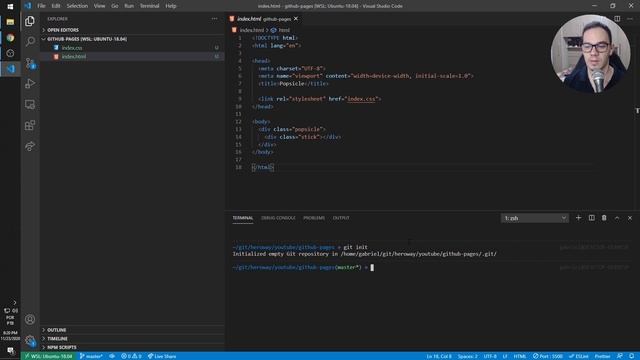This screenshot has width=640, height=360.
Task: Open the terminal shell dropdown 1: zsh
Action: pos(534,218)
